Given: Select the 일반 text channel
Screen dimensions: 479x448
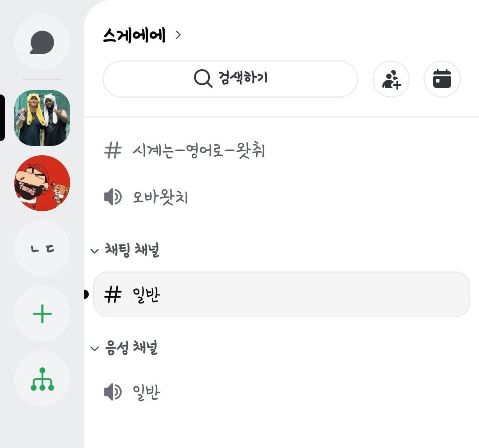Looking at the screenshot, I should click(281, 295).
